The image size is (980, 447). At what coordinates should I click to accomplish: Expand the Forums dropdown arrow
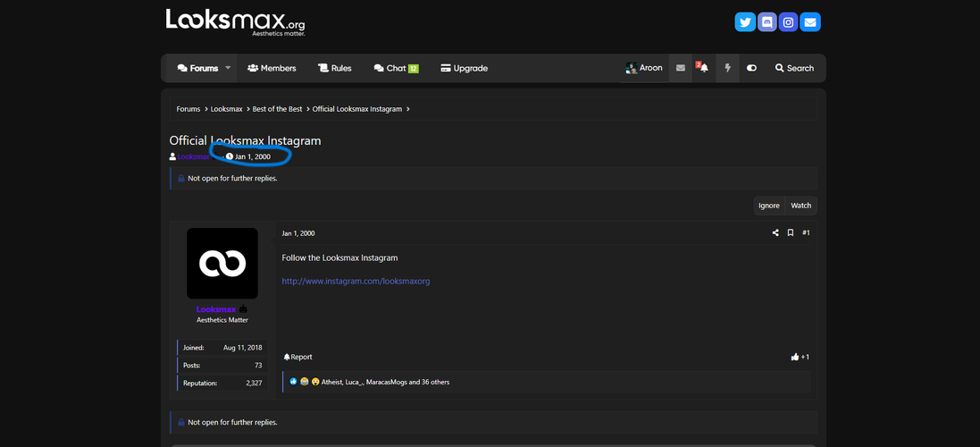(228, 68)
